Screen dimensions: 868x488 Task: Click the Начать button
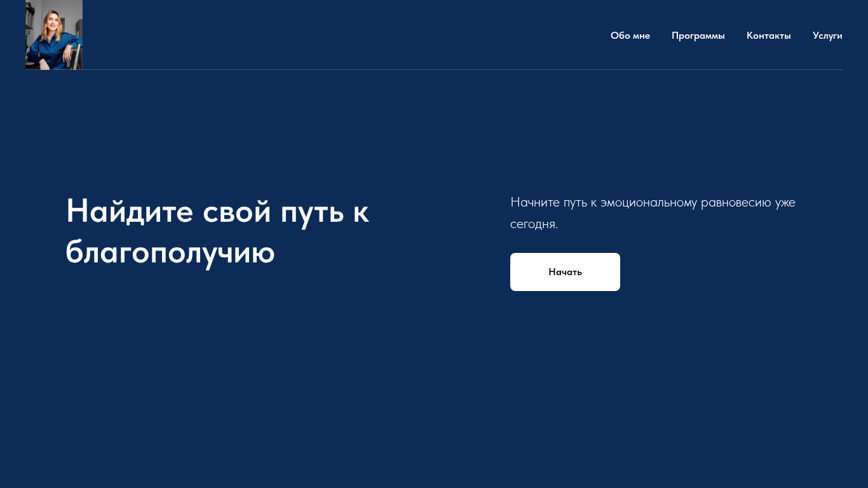tap(565, 272)
